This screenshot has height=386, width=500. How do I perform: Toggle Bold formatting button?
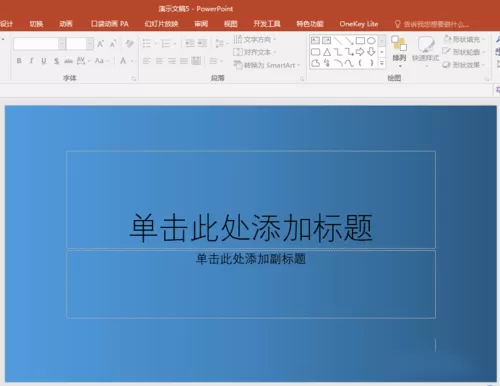point(19,61)
